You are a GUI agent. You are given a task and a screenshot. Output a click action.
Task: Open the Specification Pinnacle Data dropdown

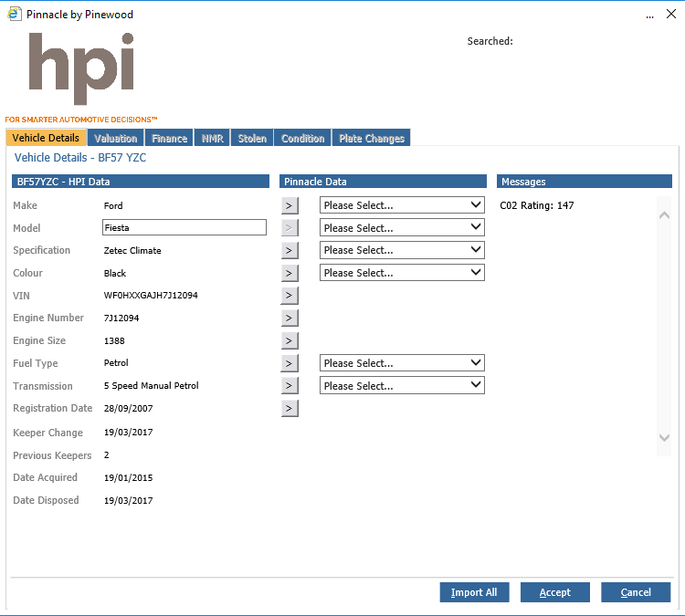tap(402, 250)
